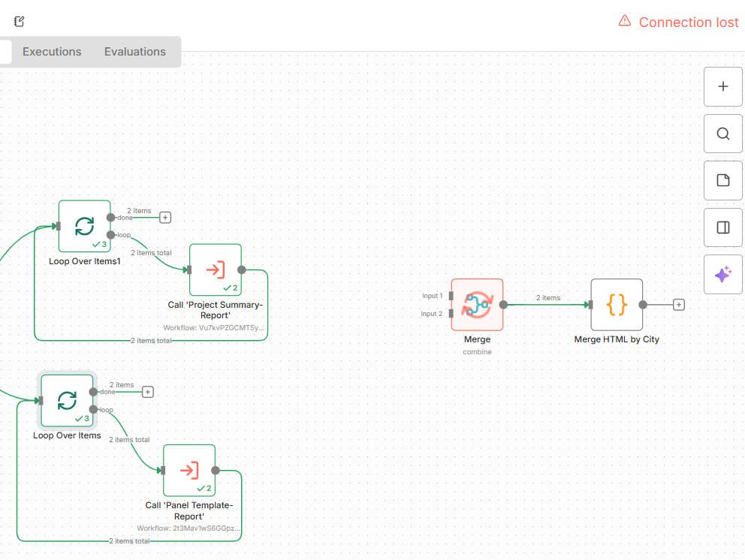
Task: Click the Merge node output connector dot
Action: (504, 306)
